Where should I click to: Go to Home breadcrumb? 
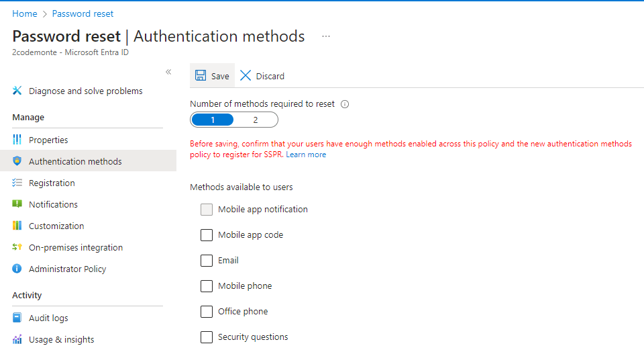pos(24,13)
